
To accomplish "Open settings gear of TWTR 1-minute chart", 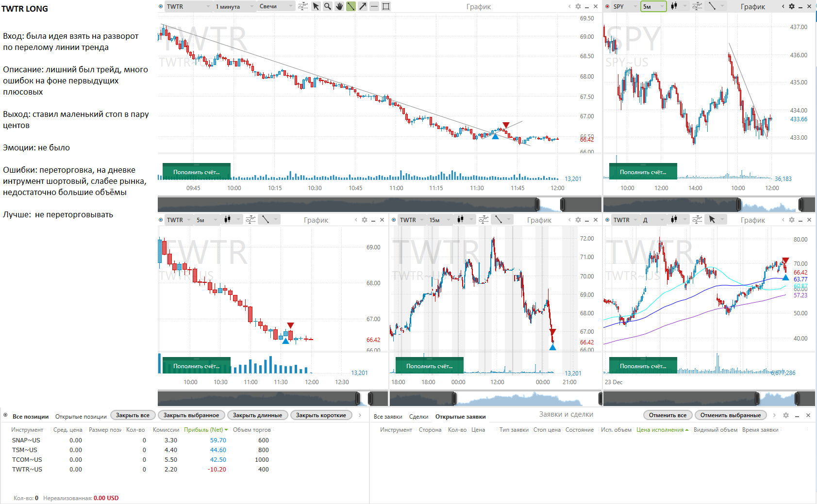I will pos(578,6).
